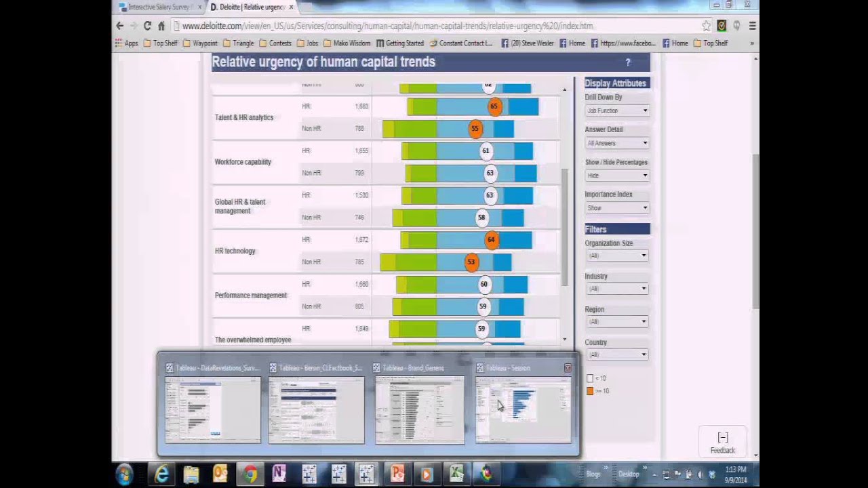The image size is (868, 488).
Task: Expand the bookmarks bar overflow chevron
Action: 751,43
